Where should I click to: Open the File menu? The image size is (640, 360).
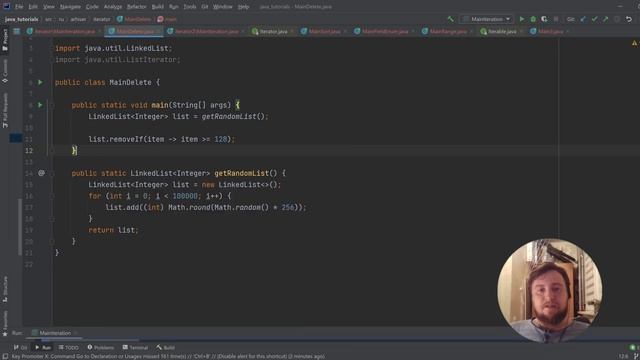tap(19, 7)
